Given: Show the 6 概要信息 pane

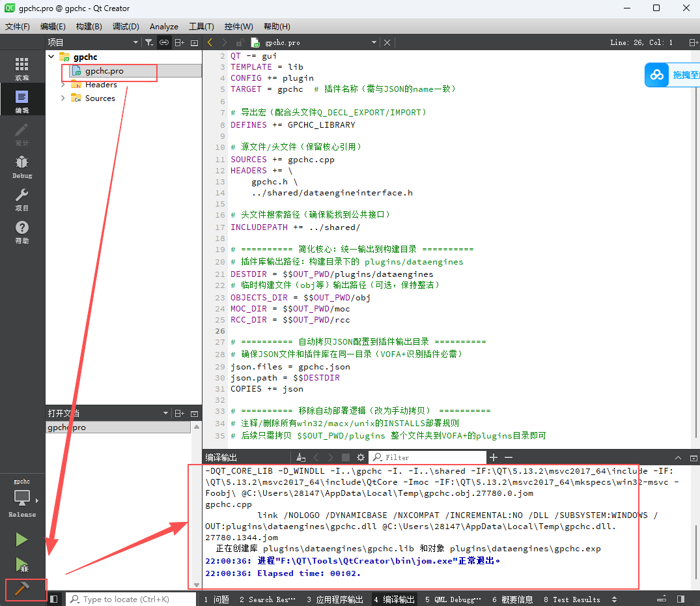Looking at the screenshot, I should tap(512, 599).
